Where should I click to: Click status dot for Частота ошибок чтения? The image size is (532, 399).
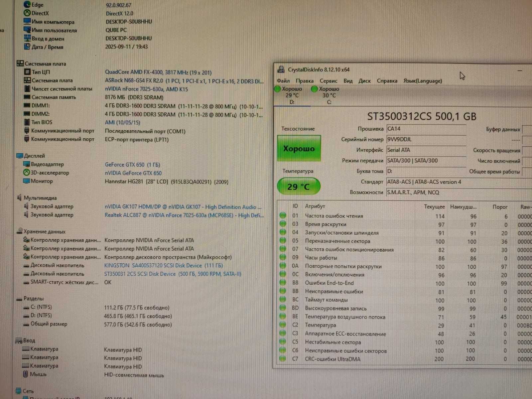[283, 215]
